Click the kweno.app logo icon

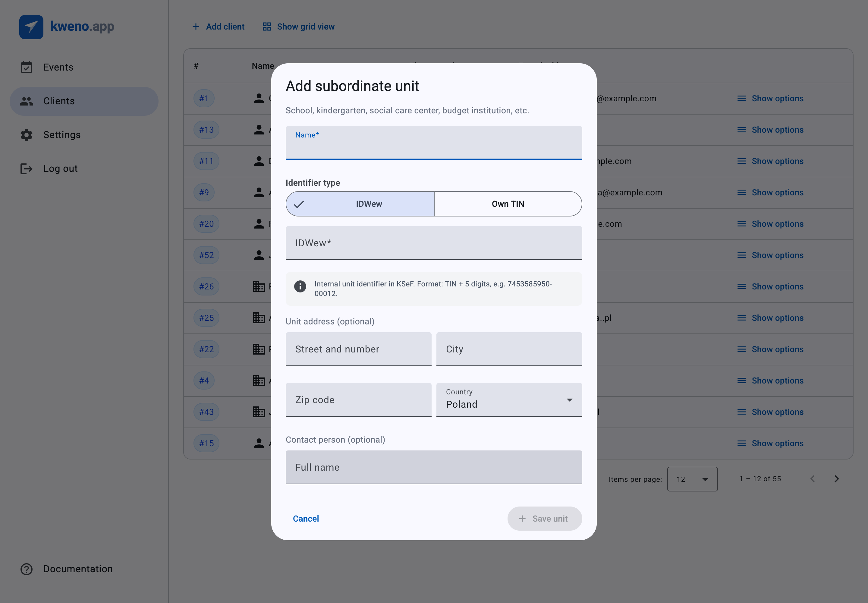pyautogui.click(x=31, y=27)
